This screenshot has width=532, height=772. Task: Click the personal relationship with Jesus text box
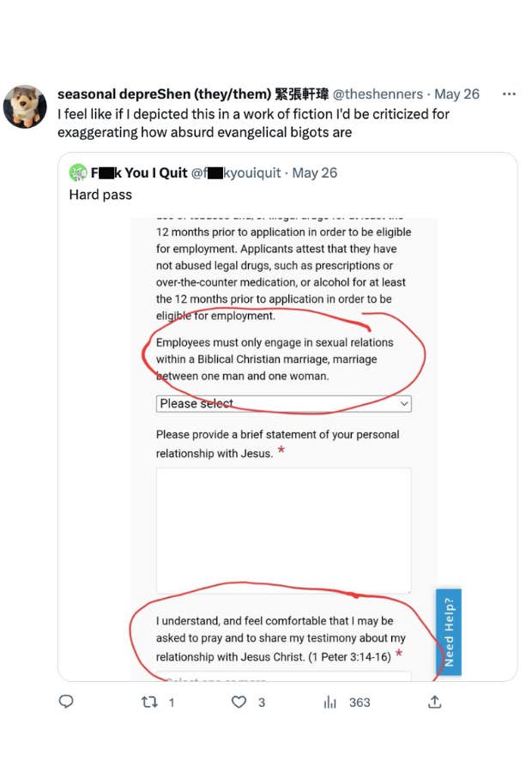[x=283, y=528]
